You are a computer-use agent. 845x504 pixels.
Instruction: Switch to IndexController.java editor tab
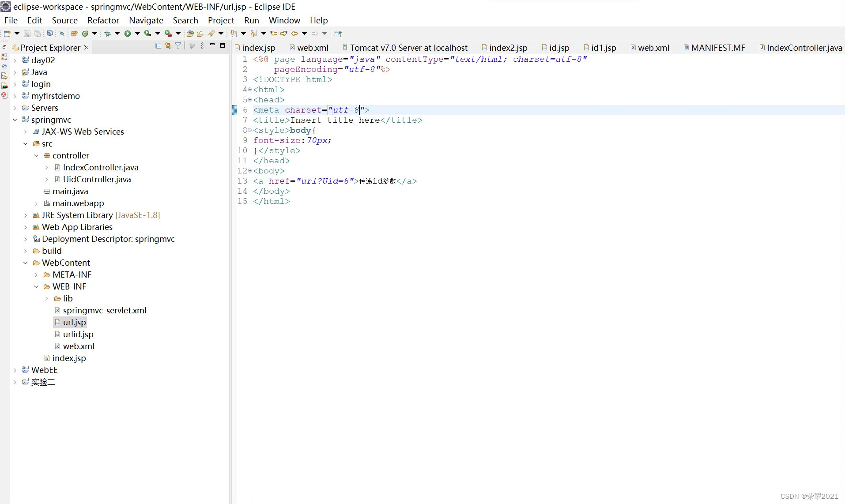coord(801,48)
